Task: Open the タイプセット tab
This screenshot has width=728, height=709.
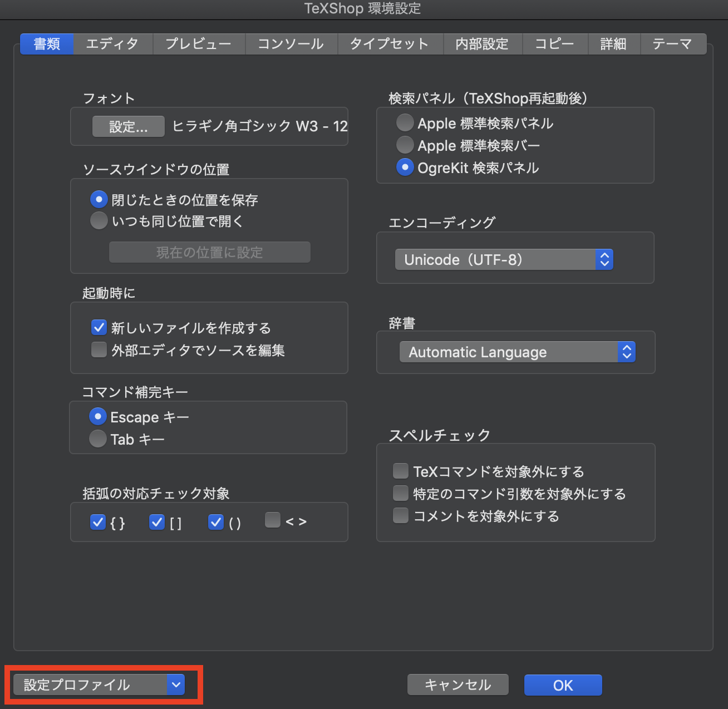Action: coord(390,44)
